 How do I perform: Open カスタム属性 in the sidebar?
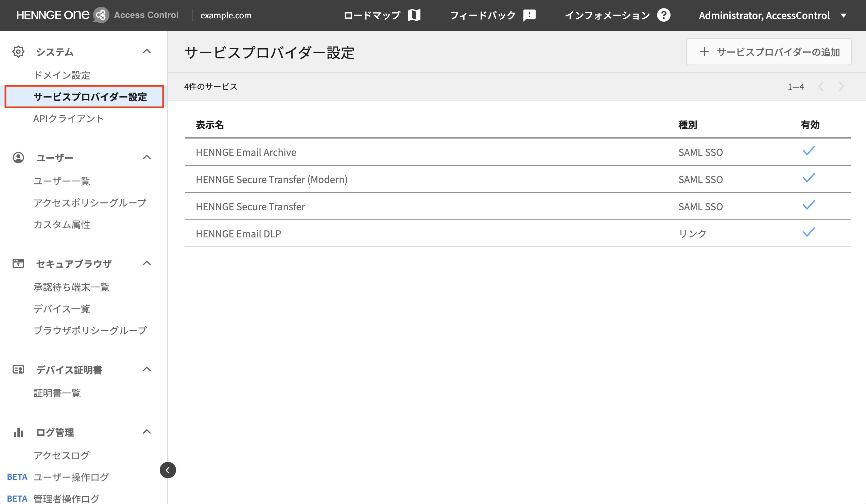coord(62,224)
